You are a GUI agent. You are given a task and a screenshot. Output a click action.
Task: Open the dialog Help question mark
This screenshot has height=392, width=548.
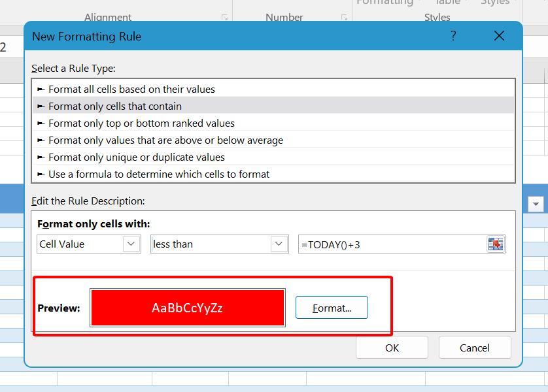coord(453,35)
